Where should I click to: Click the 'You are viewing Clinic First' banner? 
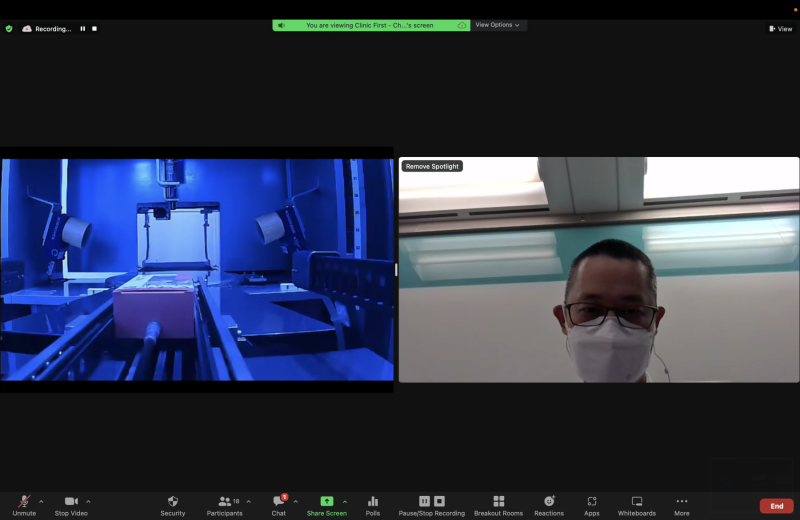coord(371,25)
